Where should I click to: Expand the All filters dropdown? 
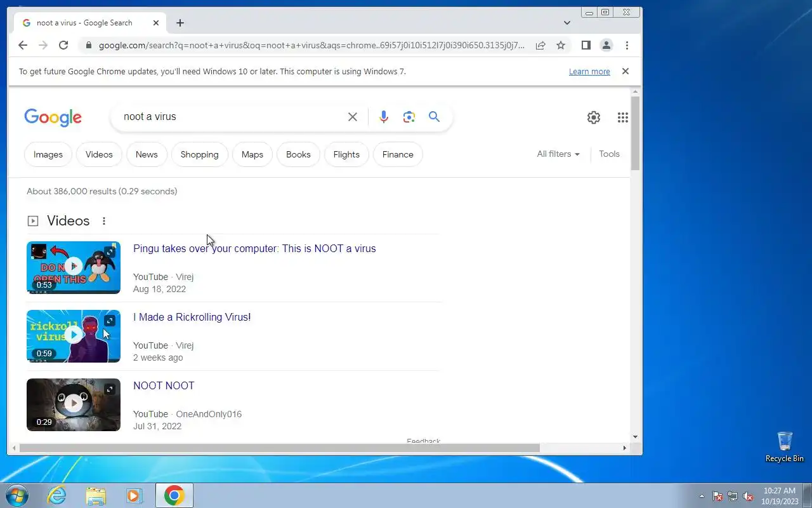click(558, 154)
